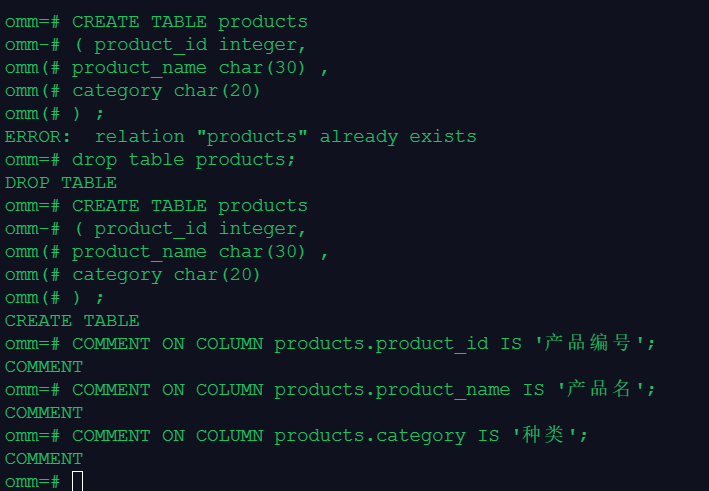The width and height of the screenshot is (709, 491).
Task: Click the '种类' comment string
Action: [x=548, y=436]
